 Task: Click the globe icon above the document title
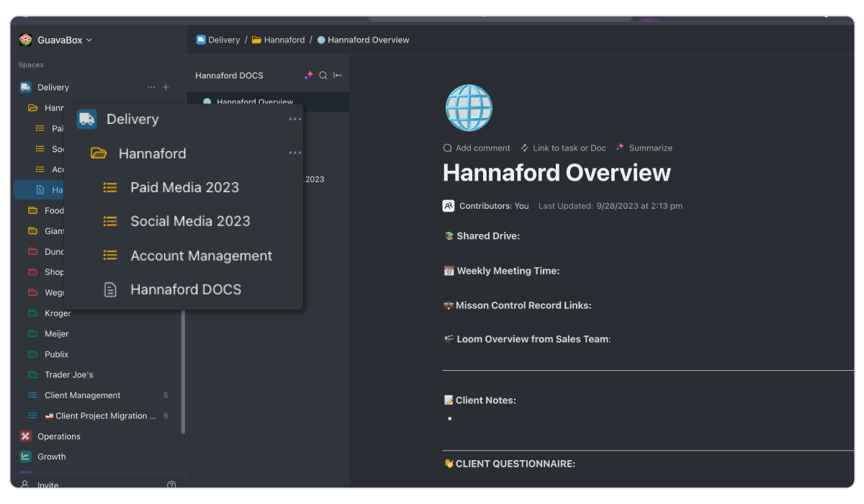(469, 108)
